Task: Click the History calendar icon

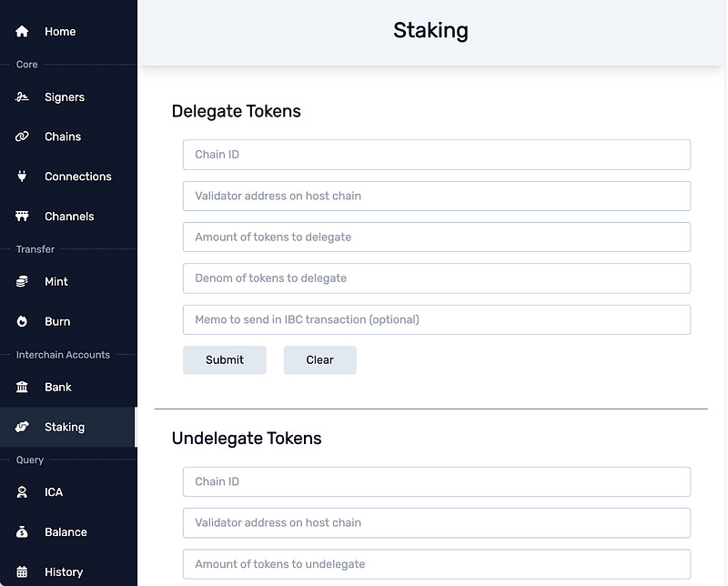Action: coord(22,572)
